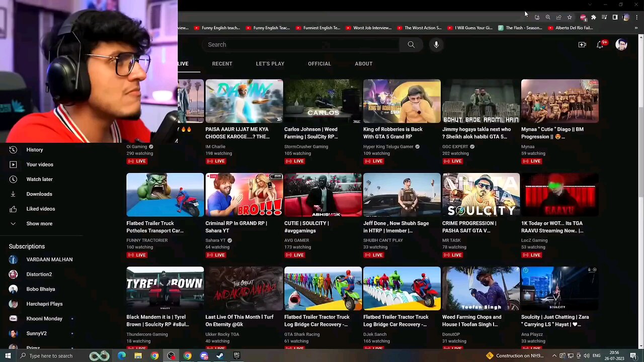Open PAISA AAUR IJJAT stream thumbnail
Image resolution: width=644 pixels, height=362 pixels.
point(244,101)
